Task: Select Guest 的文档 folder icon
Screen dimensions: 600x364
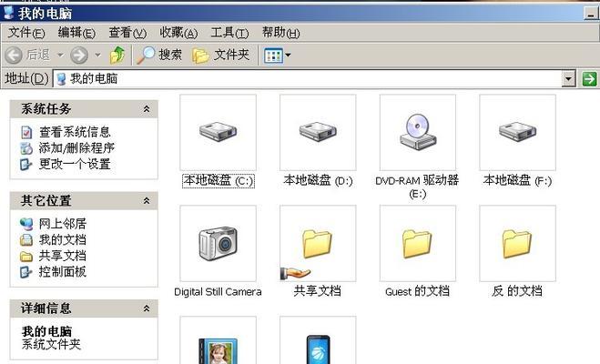Action: point(418,243)
